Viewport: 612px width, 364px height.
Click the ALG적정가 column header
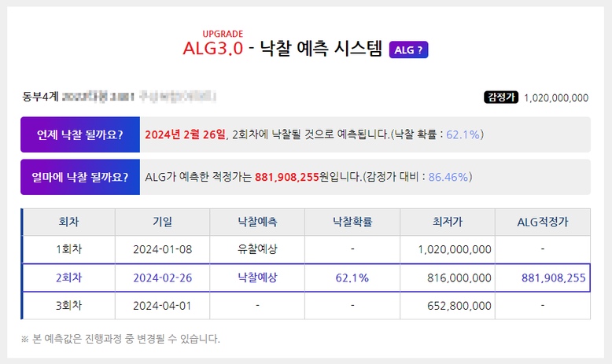(x=542, y=222)
